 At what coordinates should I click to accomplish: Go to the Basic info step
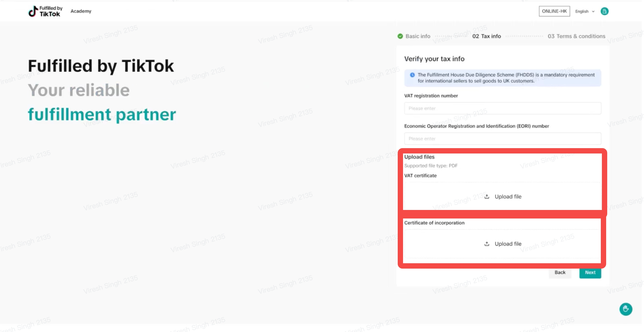coord(418,36)
